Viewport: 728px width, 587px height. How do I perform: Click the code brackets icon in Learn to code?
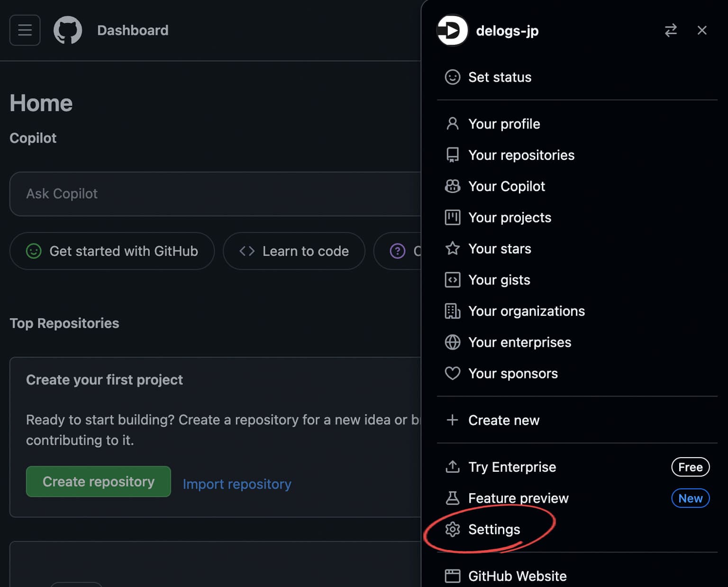click(x=247, y=251)
